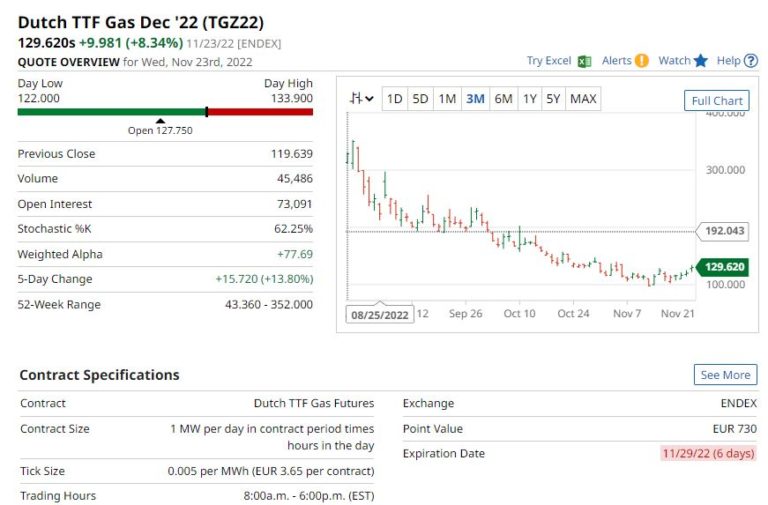
Task: Click the orange Alerts exclamation icon
Action: 641,61
